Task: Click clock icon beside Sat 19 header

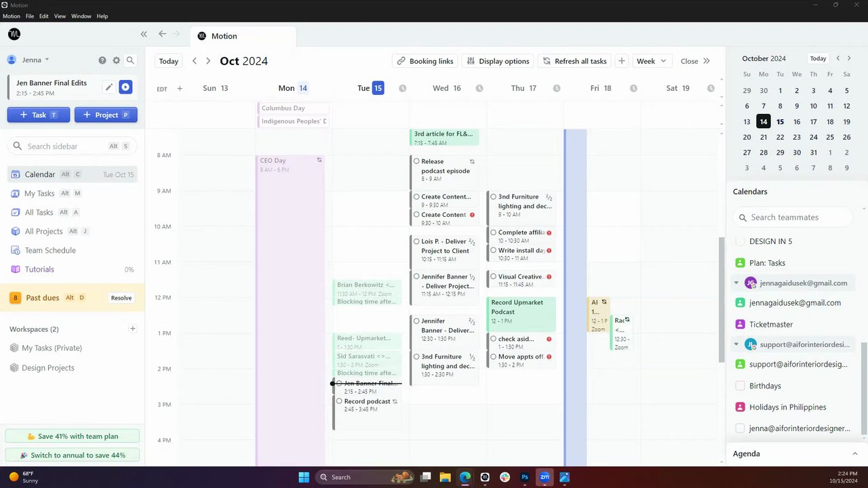Action: (x=711, y=88)
